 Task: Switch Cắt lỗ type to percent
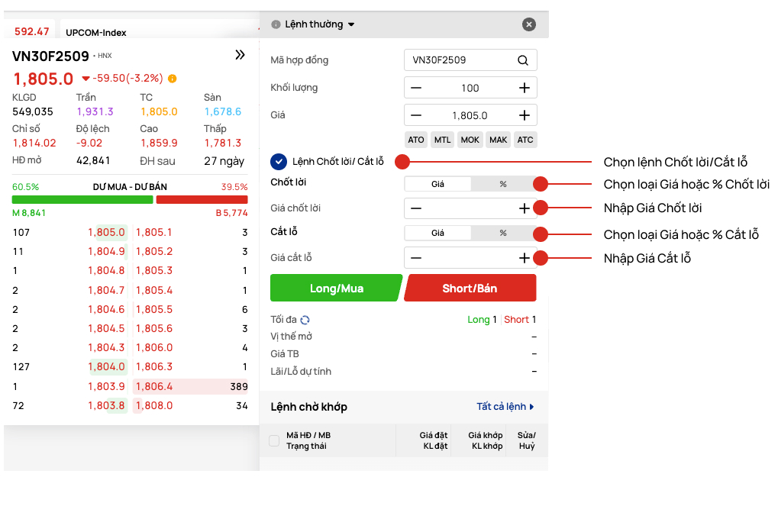[503, 233]
